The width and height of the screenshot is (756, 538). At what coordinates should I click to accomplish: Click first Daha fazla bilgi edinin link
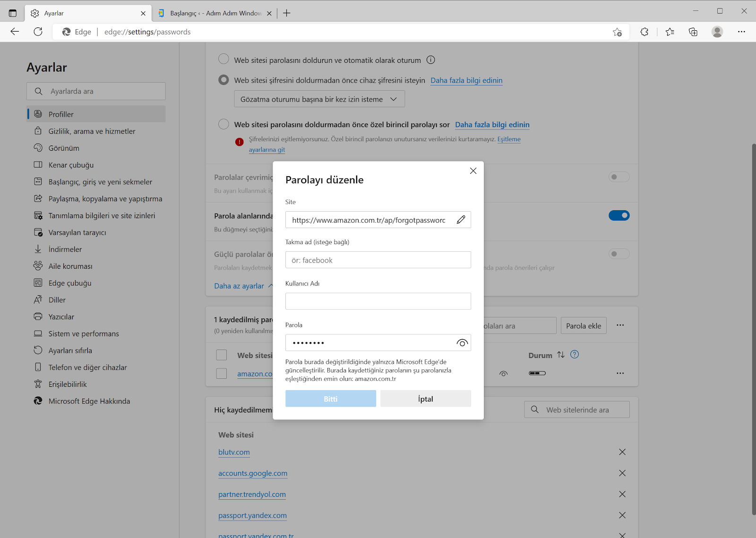tap(466, 80)
